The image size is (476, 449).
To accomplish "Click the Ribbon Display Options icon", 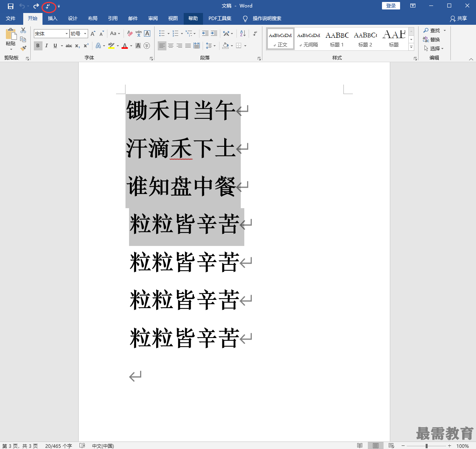I will coord(413,6).
